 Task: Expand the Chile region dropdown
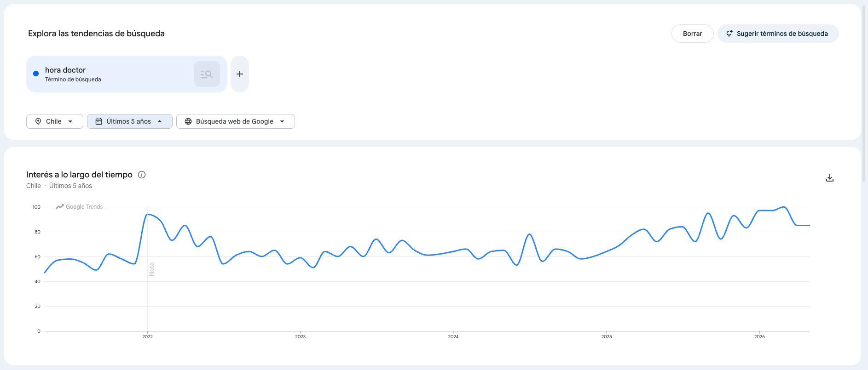[x=55, y=121]
